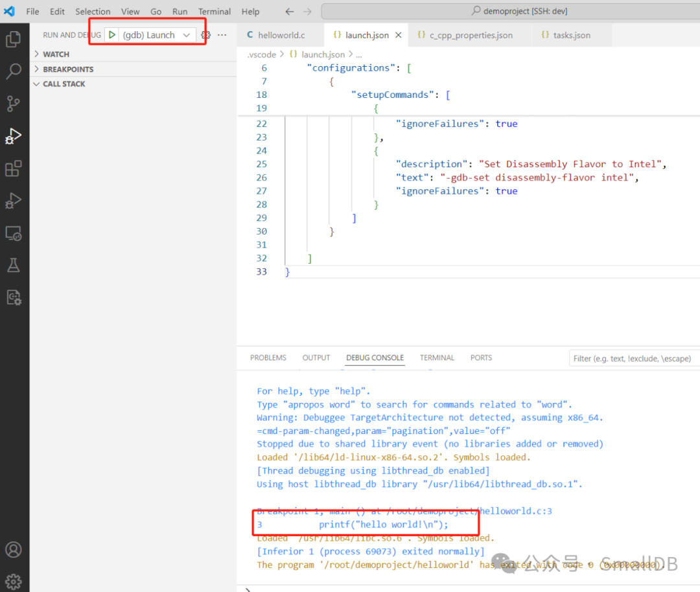Open the Terminal menu

pyautogui.click(x=215, y=12)
